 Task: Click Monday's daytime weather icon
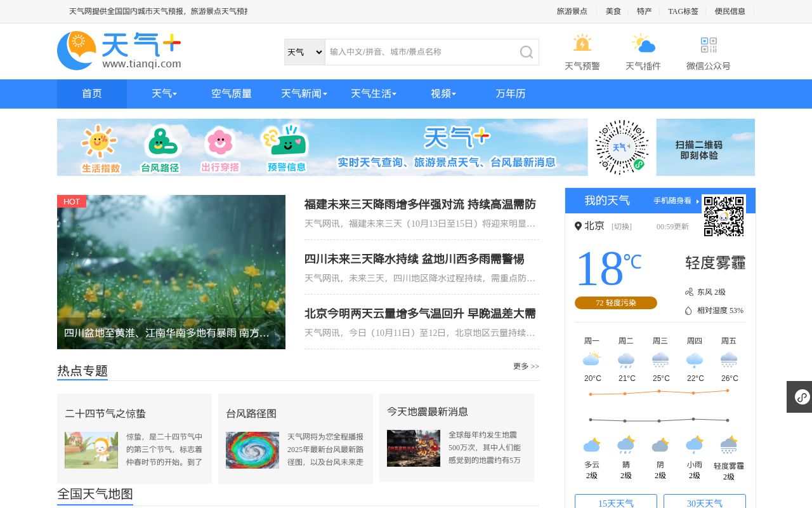pos(592,359)
